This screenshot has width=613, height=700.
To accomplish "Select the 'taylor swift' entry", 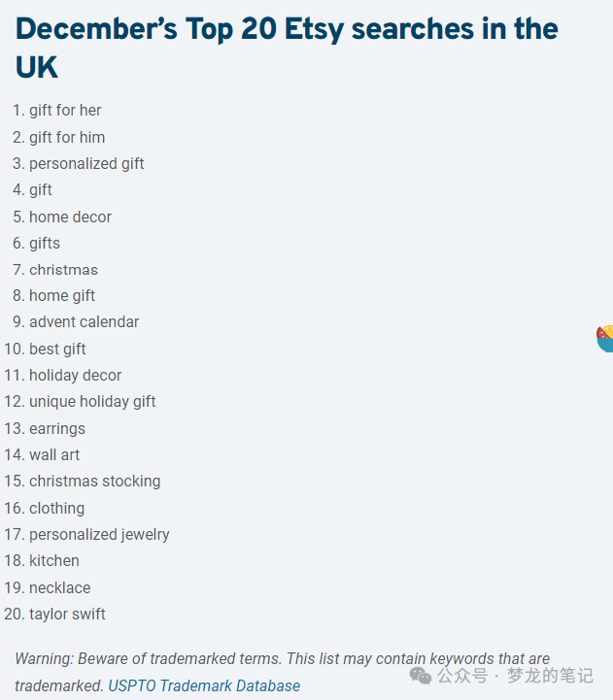I will coord(67,614).
